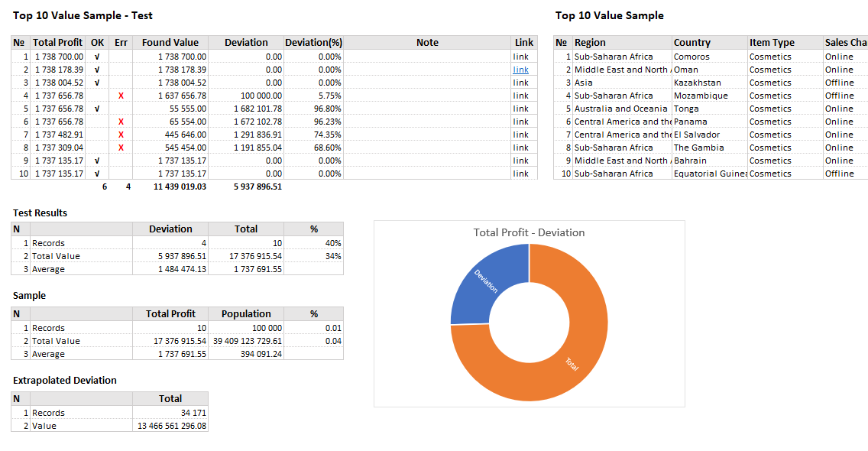Select the population value '39 409 123 729.61'

[246, 341]
